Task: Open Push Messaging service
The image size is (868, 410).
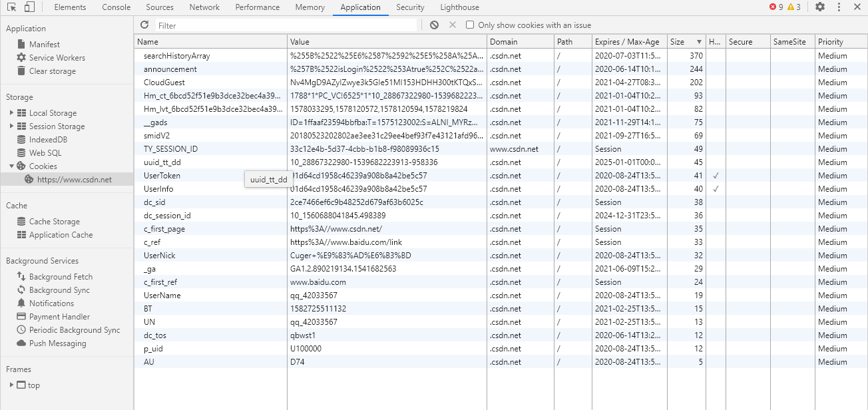Action: 58,343
